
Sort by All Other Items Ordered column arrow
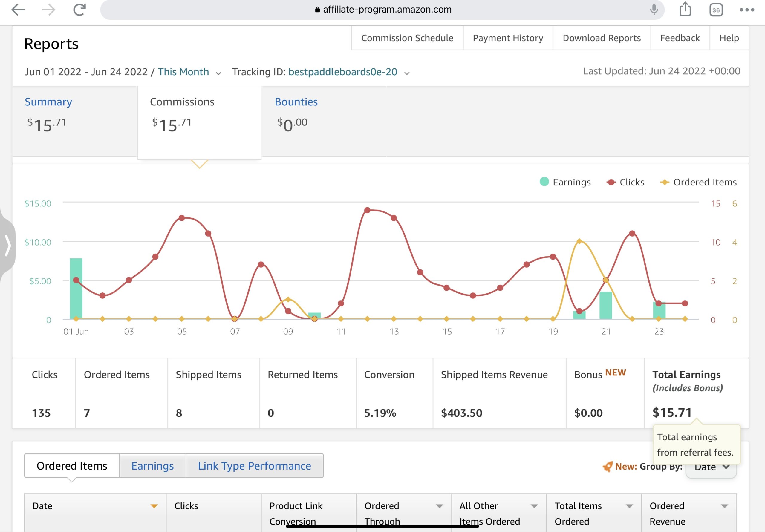point(534,506)
